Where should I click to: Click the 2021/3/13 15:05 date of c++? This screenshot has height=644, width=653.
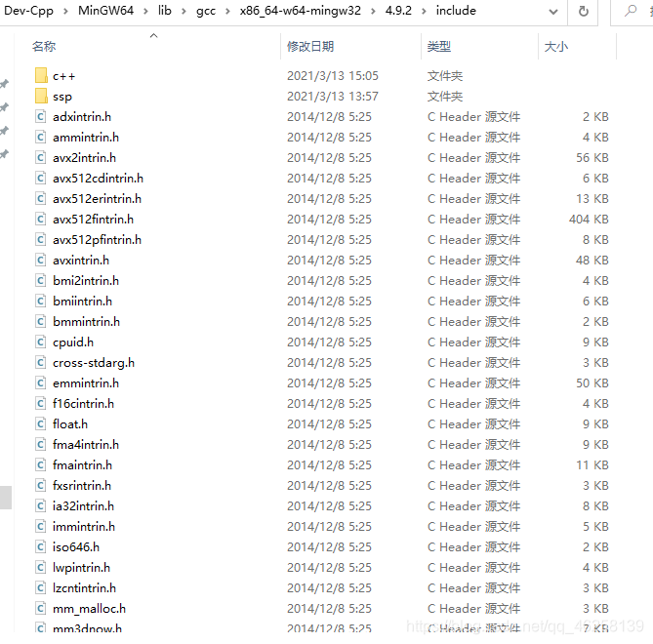point(332,76)
